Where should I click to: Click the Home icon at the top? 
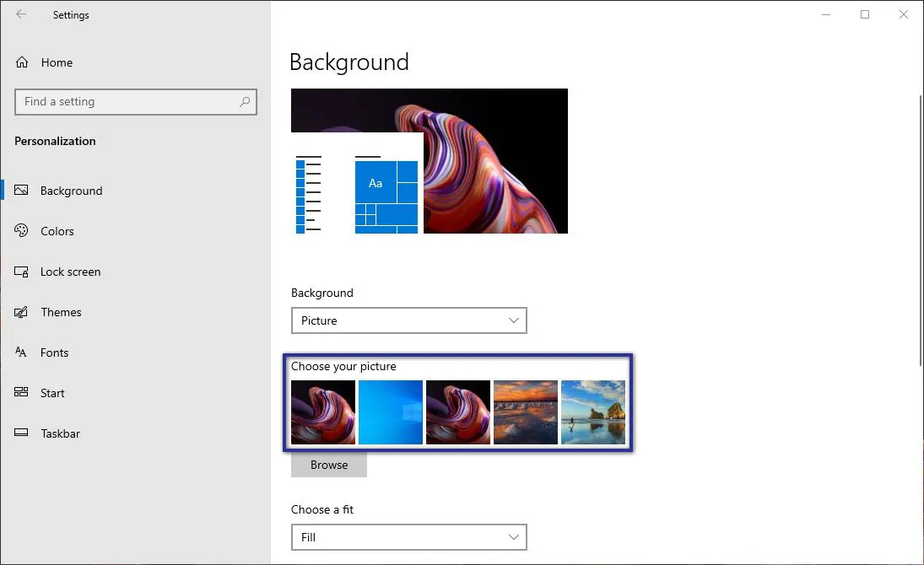[20, 62]
